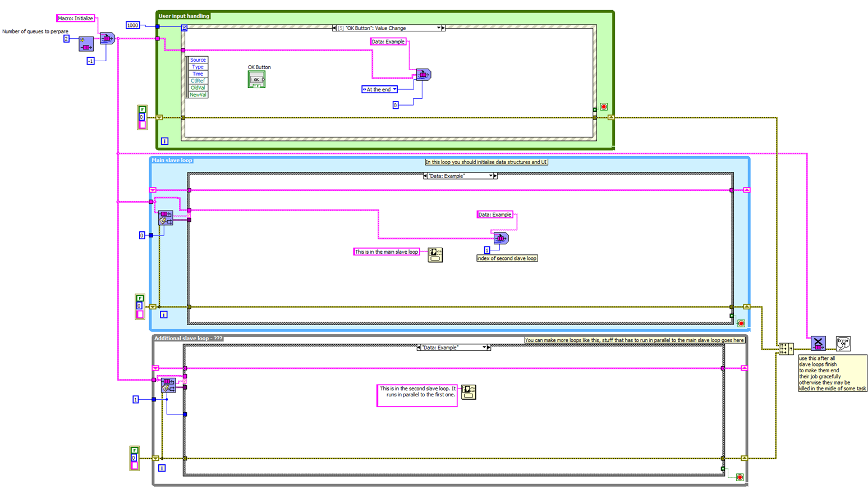
Task: Click top-right pink shift register of Main slave loop
Action: (747, 190)
